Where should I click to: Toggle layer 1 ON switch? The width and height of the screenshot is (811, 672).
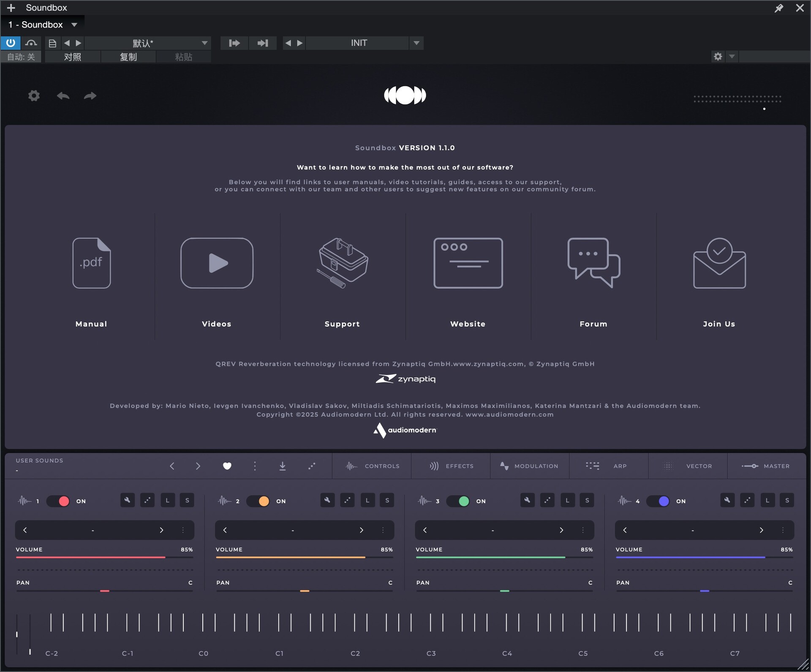[58, 501]
